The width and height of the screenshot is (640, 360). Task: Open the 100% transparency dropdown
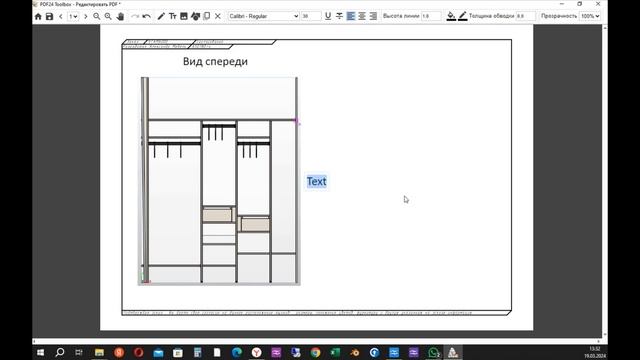(x=590, y=16)
